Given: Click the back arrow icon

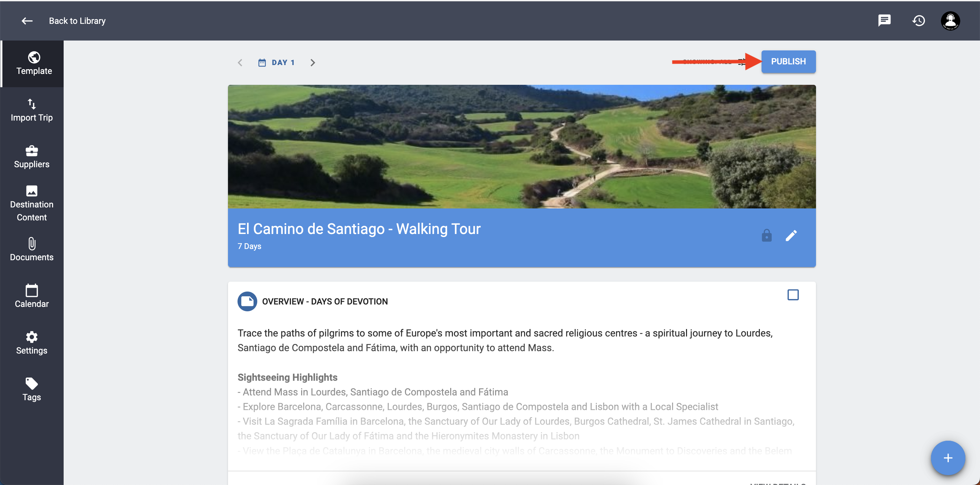Looking at the screenshot, I should [27, 21].
